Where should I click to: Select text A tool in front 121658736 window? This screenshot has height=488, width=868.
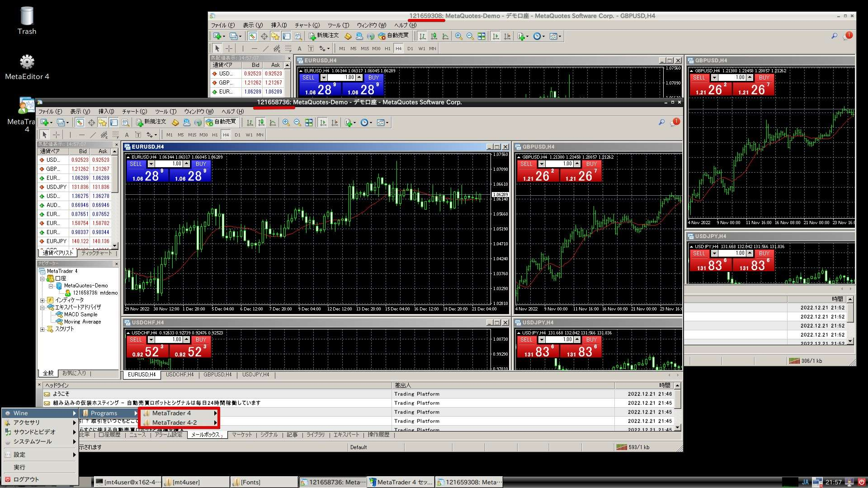[127, 135]
